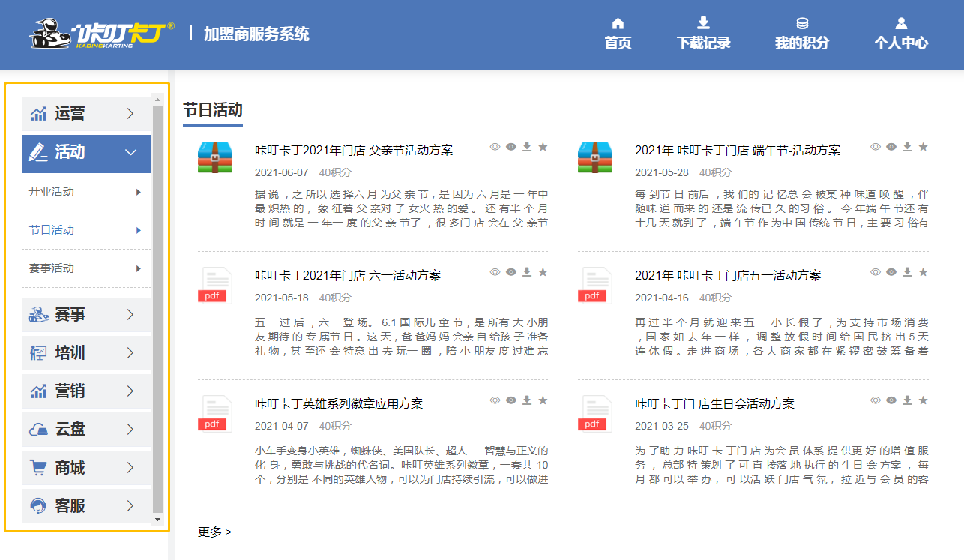Viewport: 964px width, 560px height.
Task: Click the PDF icon for 英雄系列徽章应用方案
Action: click(x=215, y=414)
